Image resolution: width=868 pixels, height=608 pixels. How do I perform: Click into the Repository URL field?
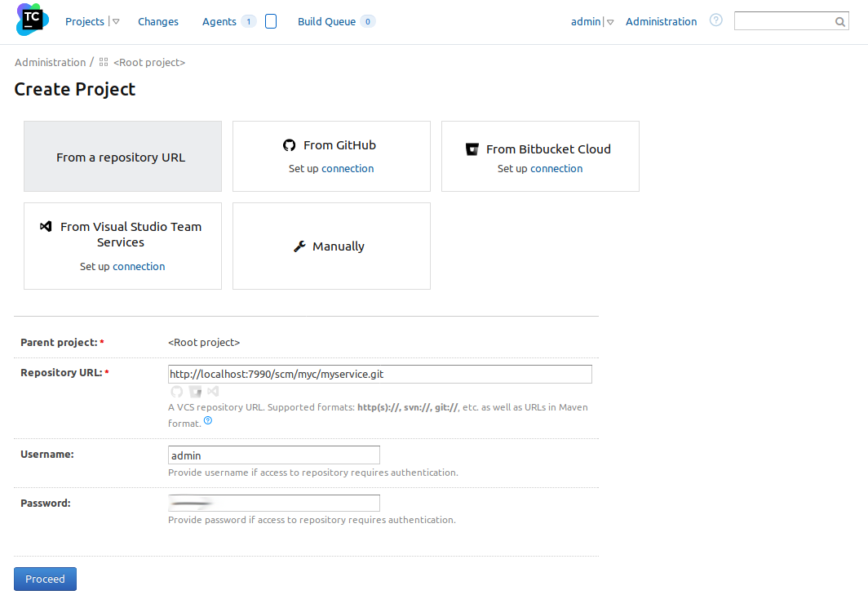click(x=380, y=375)
